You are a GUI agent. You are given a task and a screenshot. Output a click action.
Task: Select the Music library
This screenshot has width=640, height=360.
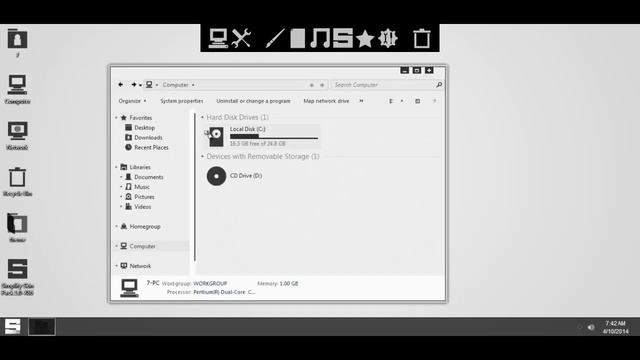[x=138, y=187]
